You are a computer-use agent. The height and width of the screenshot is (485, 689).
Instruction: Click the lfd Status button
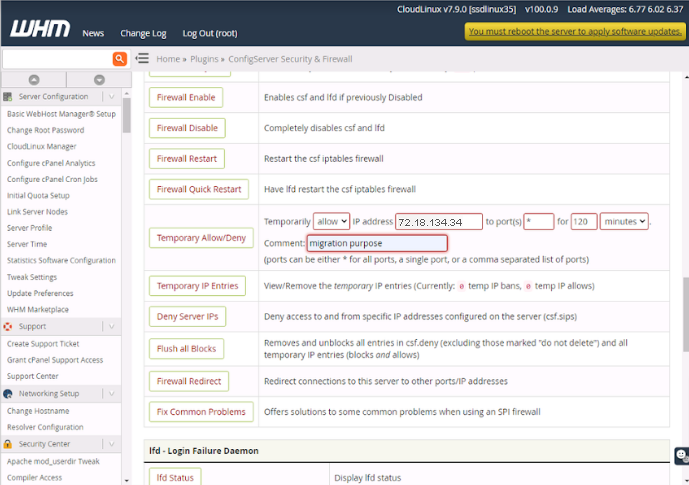tap(175, 477)
